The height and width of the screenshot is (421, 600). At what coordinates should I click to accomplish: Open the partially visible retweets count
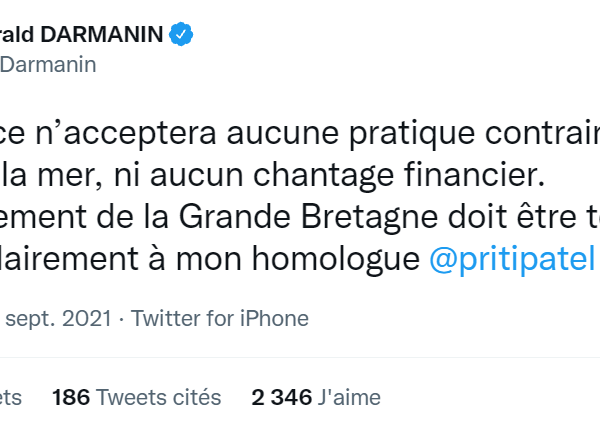click(x=10, y=397)
